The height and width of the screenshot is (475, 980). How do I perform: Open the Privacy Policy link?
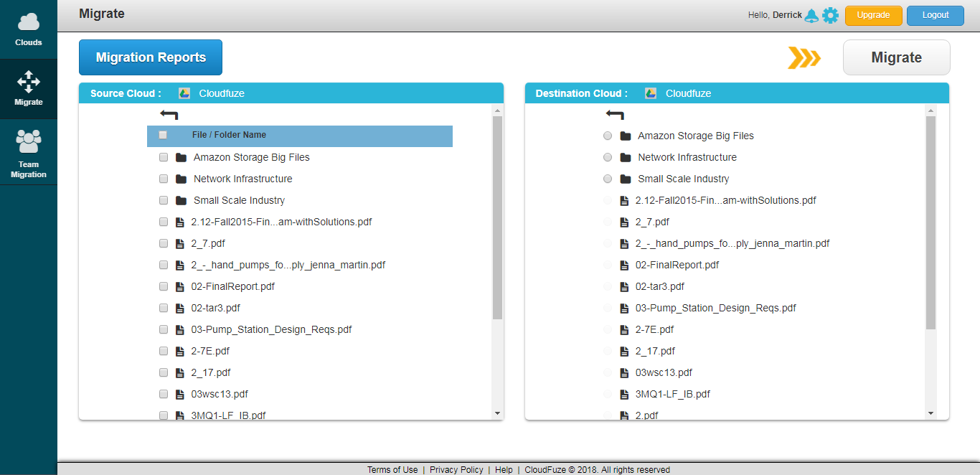coord(456,470)
